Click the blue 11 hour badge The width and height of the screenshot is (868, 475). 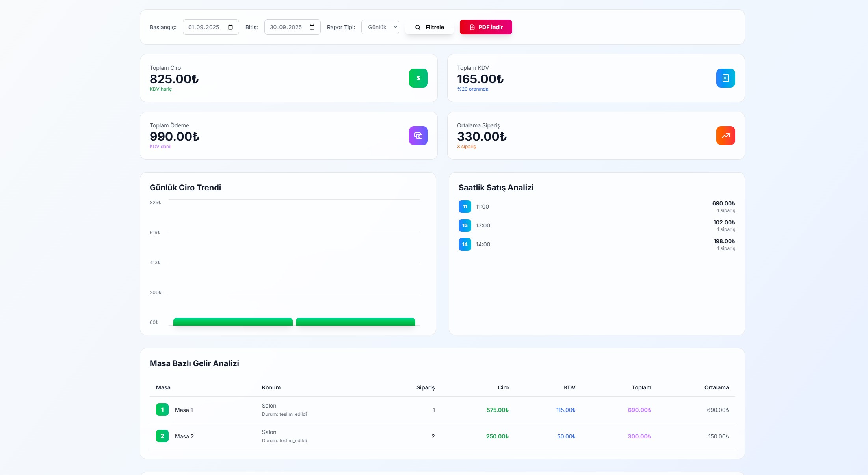point(465,207)
